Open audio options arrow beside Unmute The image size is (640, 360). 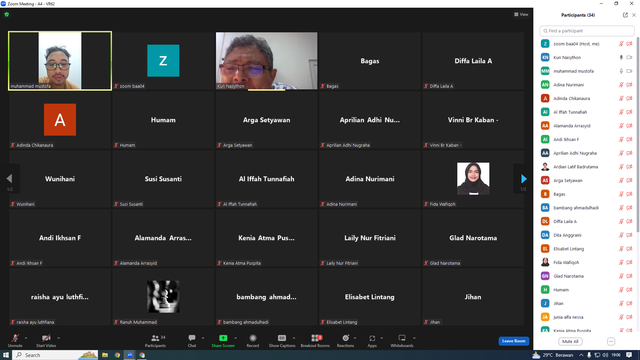coord(26,338)
